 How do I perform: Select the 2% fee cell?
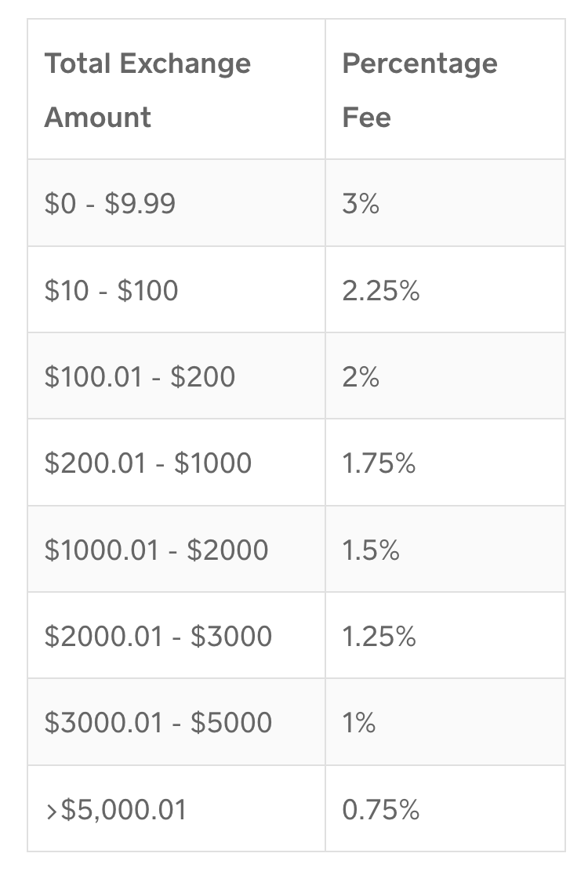(445, 376)
